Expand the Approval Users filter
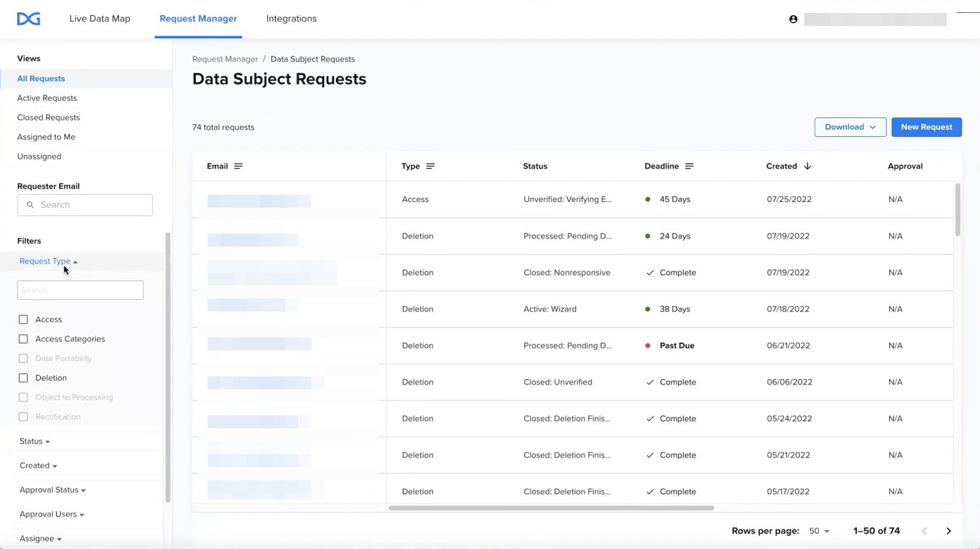Image resolution: width=980 pixels, height=549 pixels. coord(52,514)
